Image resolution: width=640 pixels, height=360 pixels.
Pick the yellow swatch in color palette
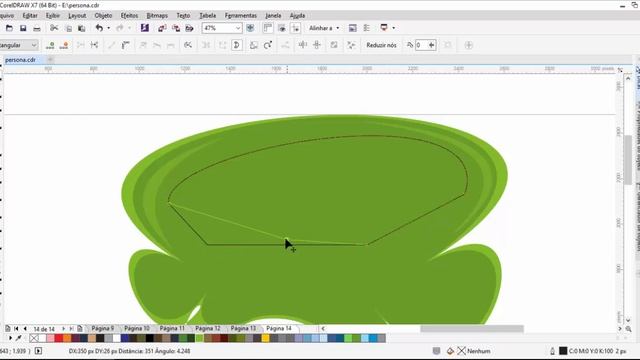click(265, 338)
